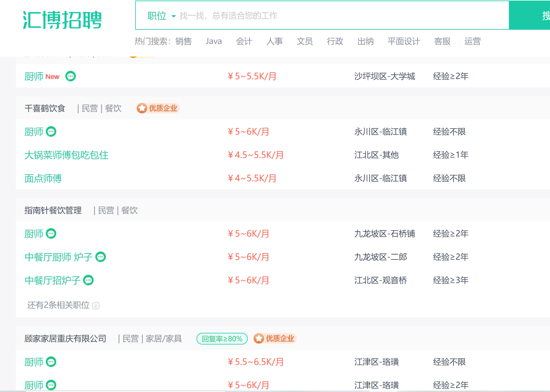Select hot search keyword 平面设计
The width and height of the screenshot is (550, 392).
click(x=404, y=41)
